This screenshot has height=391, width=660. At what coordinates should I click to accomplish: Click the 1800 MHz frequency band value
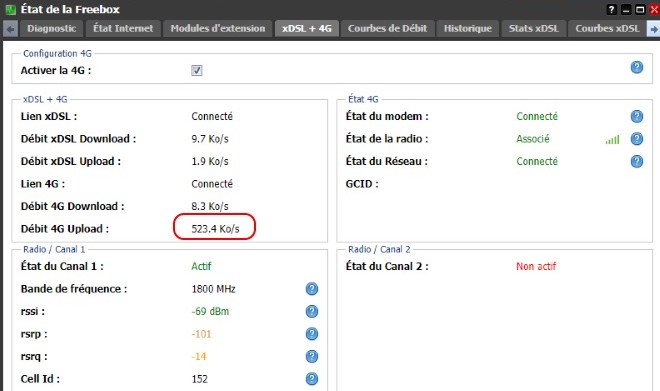[213, 289]
